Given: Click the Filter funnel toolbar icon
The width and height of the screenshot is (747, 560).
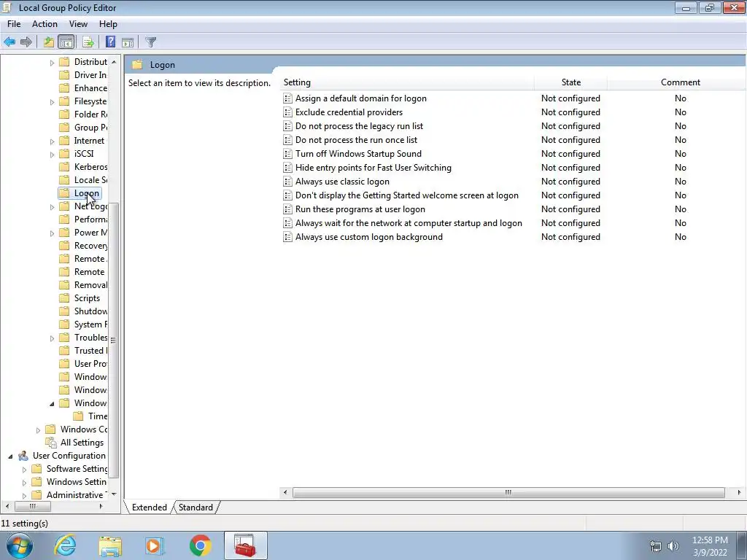Looking at the screenshot, I should pyautogui.click(x=150, y=42).
